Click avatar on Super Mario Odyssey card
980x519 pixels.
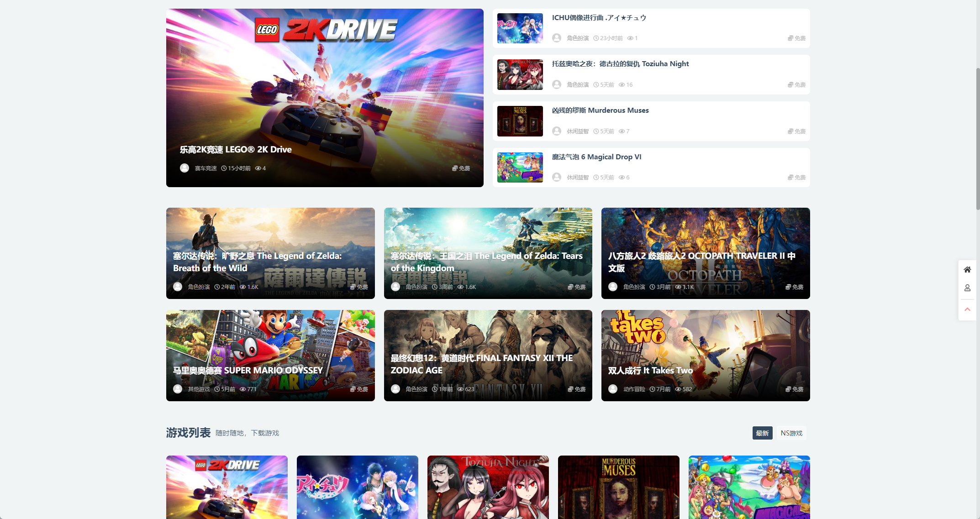tap(178, 389)
